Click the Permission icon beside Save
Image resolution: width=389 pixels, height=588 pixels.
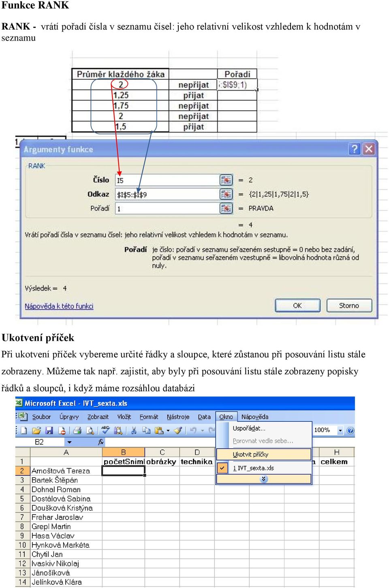62,430
